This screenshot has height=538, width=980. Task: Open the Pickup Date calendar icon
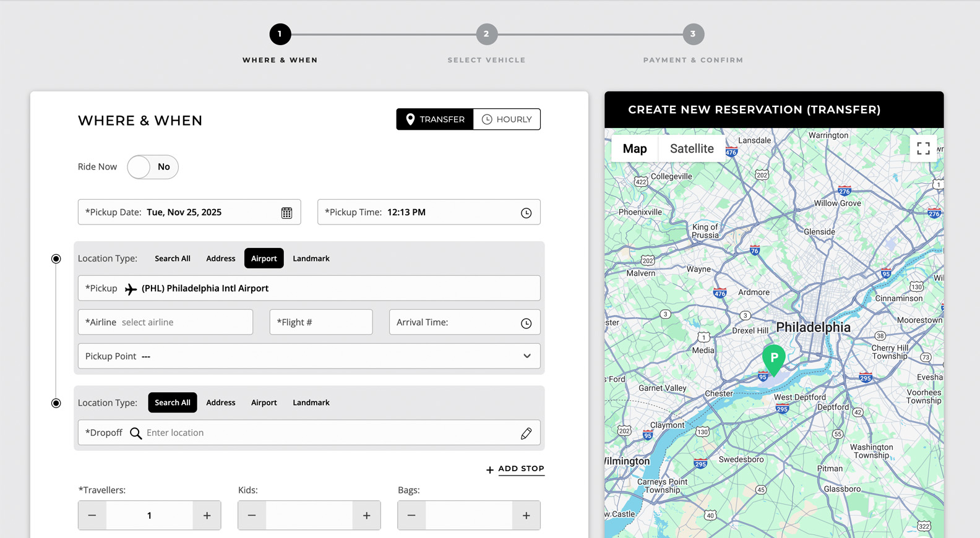point(286,213)
